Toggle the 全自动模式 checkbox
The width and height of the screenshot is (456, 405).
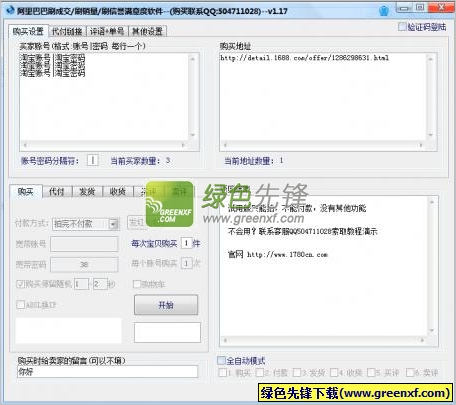[x=221, y=360]
